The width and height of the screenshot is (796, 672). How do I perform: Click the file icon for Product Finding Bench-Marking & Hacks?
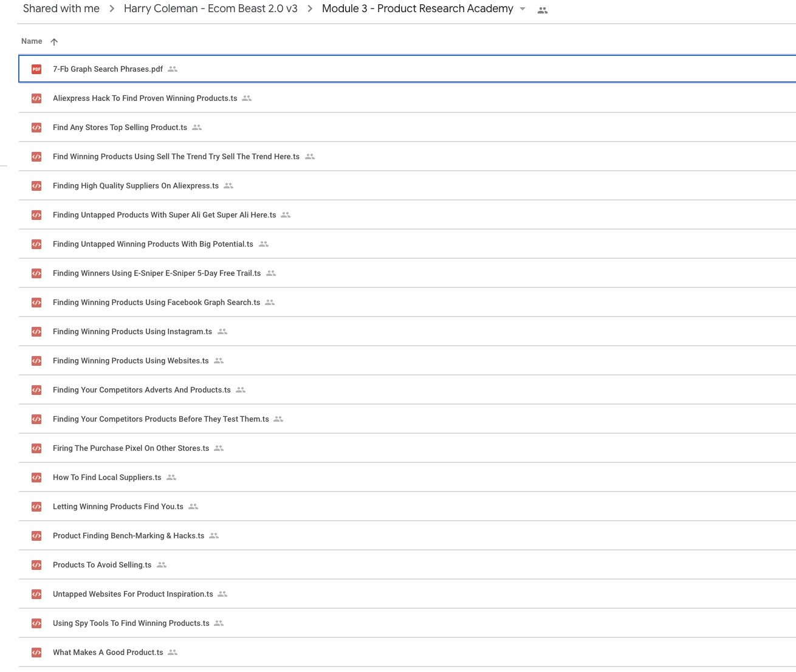point(36,536)
